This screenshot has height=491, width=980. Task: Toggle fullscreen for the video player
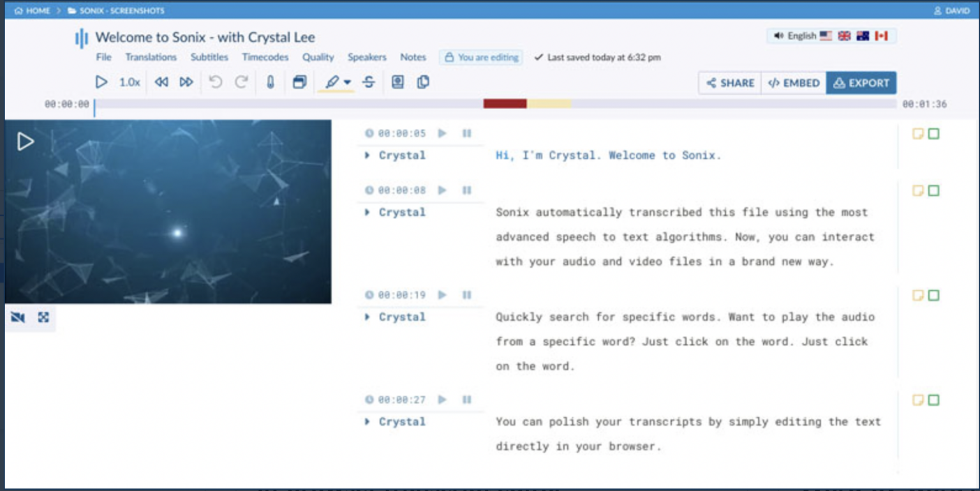[42, 317]
